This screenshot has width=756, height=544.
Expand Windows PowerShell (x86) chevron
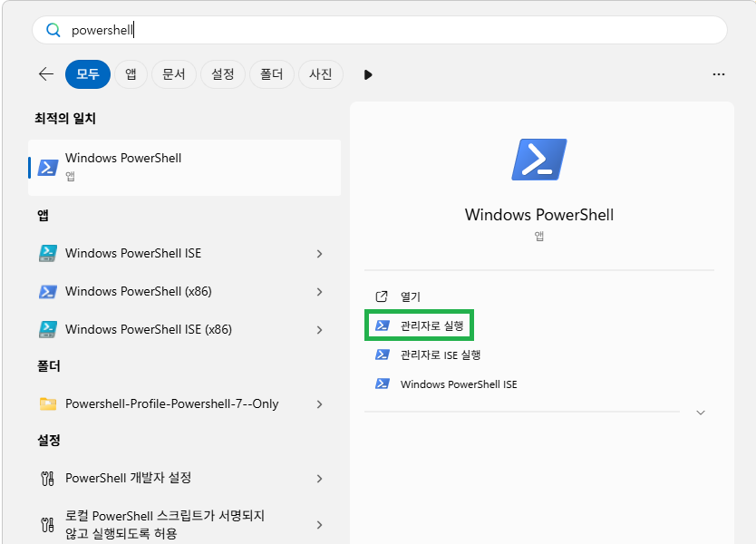tap(319, 292)
